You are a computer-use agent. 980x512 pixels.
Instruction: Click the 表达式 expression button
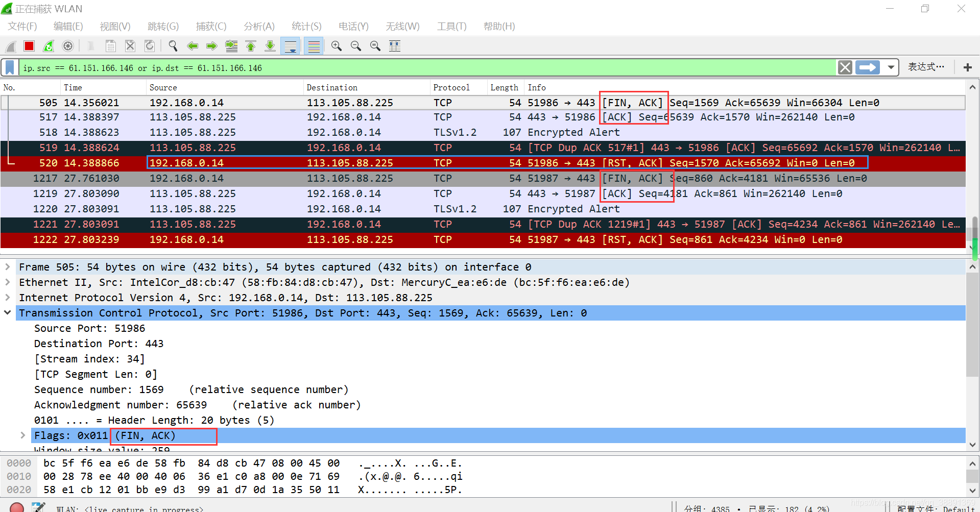926,67
